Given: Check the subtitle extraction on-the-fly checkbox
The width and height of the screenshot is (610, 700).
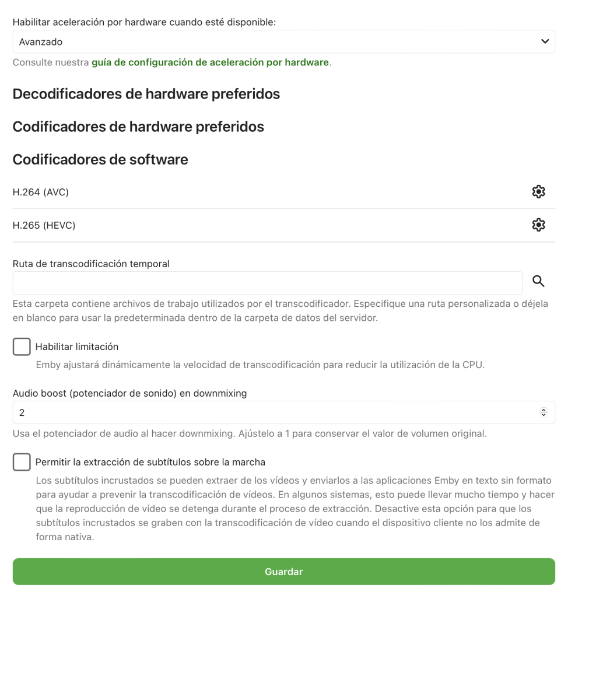Looking at the screenshot, I should coord(22,462).
